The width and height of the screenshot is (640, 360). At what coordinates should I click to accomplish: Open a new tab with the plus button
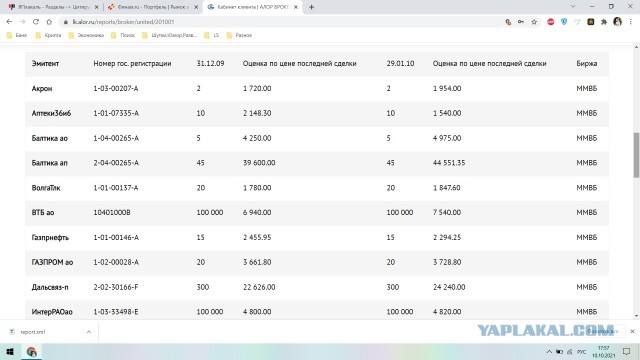311,7
